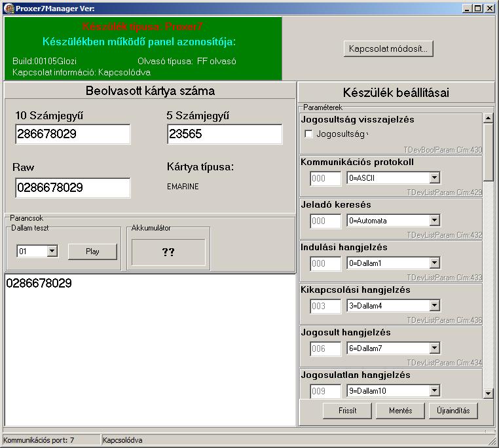Click the Készülék beállításai heading
The height and width of the screenshot is (448, 499).
(x=396, y=92)
